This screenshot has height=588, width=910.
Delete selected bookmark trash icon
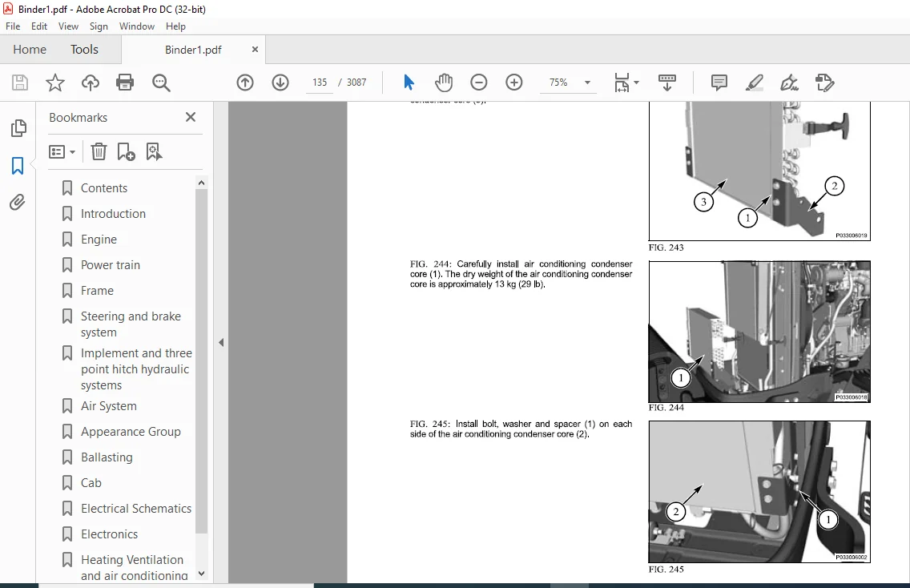tap(99, 152)
